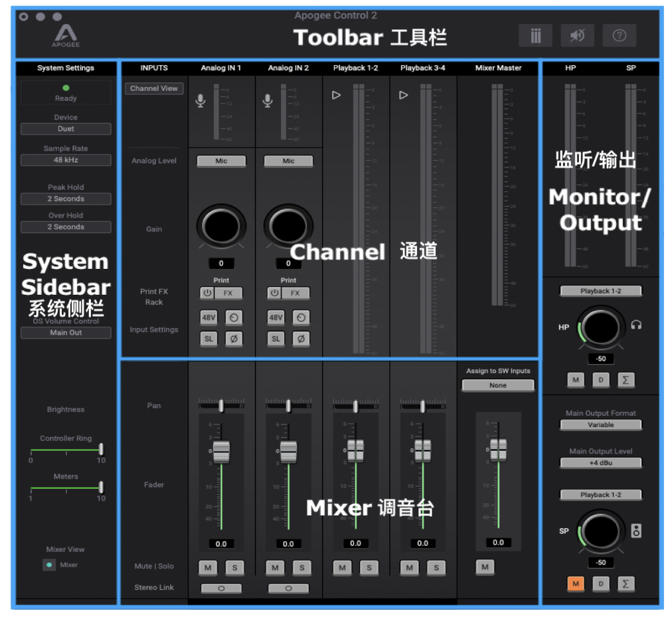Click the headphone icon beside HP knob

click(x=636, y=325)
